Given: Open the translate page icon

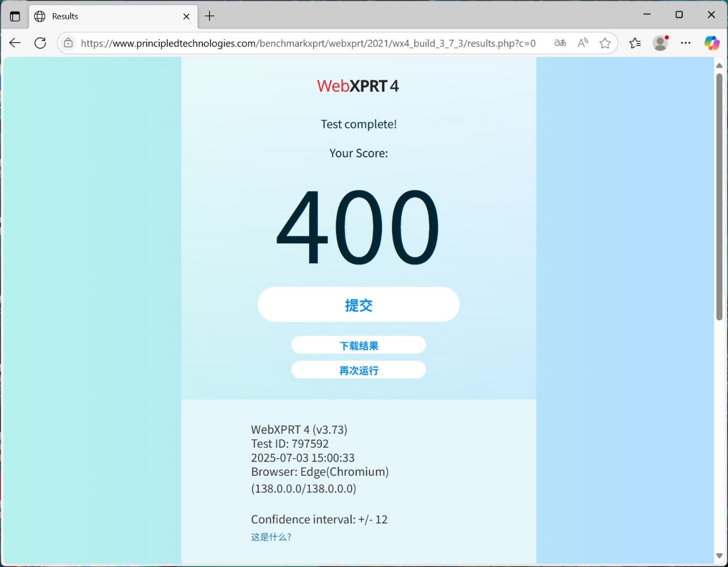Looking at the screenshot, I should point(560,43).
